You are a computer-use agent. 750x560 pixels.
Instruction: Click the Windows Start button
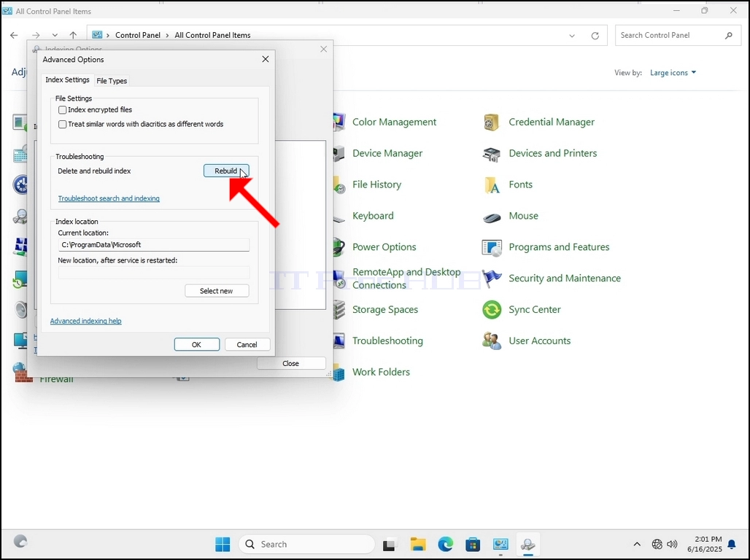223,544
